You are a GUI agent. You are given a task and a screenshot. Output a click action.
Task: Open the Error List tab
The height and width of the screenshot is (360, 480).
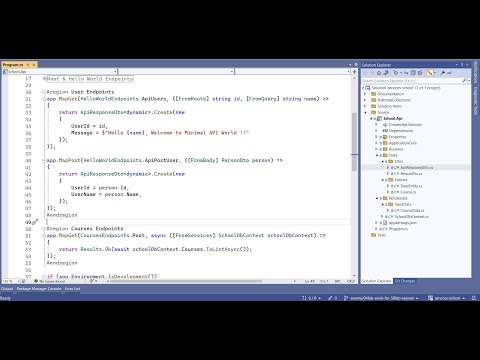pyautogui.click(x=72, y=289)
